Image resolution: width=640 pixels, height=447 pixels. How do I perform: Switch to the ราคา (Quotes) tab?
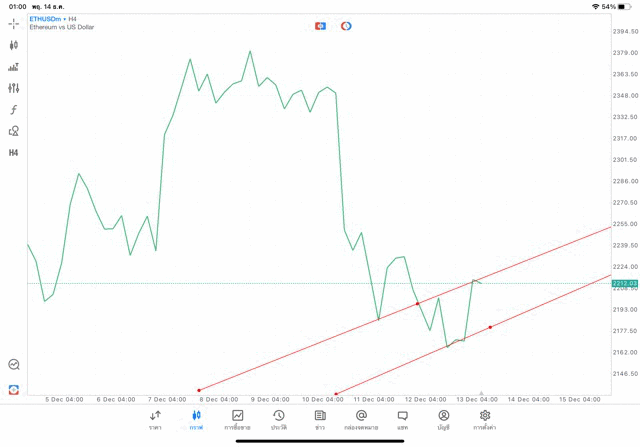tap(155, 419)
